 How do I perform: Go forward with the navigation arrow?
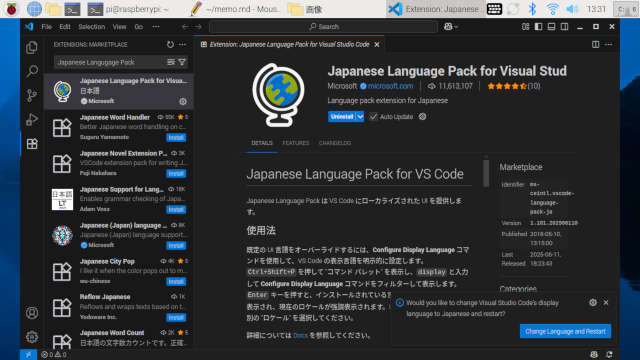198,27
